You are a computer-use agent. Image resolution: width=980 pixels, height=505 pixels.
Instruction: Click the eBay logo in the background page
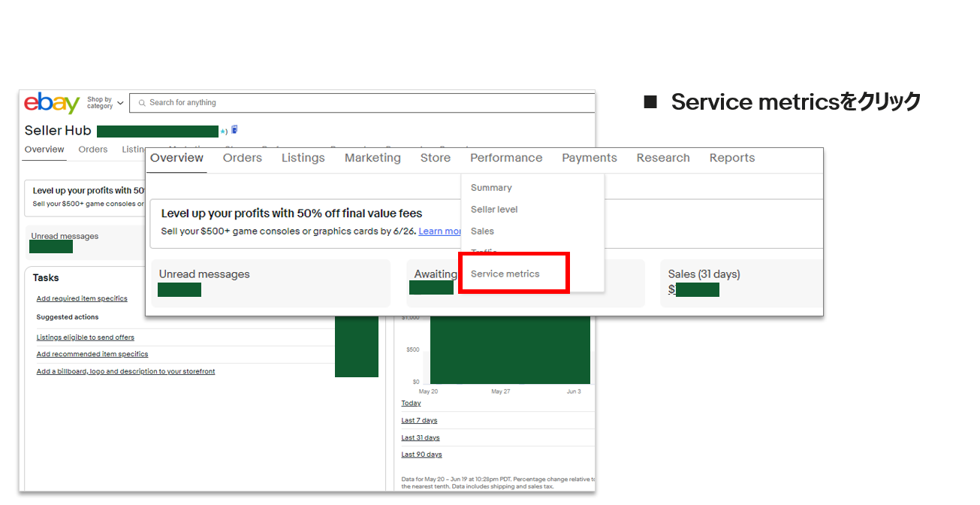[52, 103]
